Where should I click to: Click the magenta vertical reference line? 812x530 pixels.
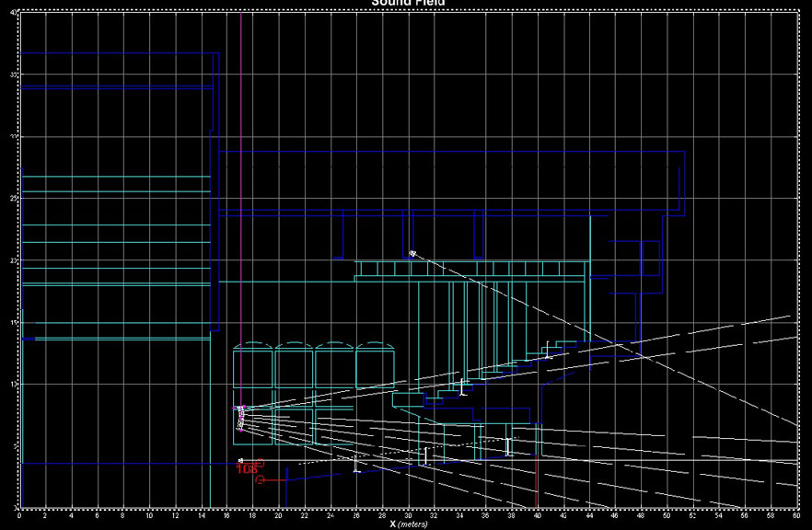click(241, 184)
